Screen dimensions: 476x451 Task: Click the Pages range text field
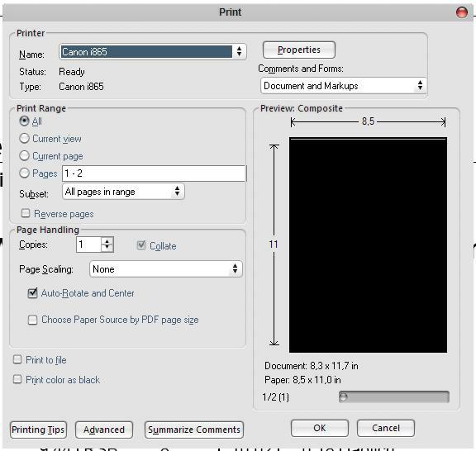154,173
